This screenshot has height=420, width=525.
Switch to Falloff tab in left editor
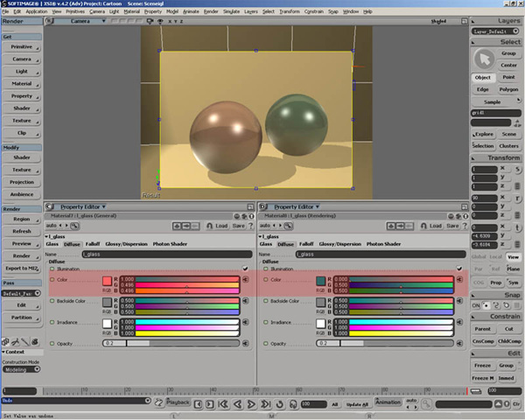[x=93, y=244]
